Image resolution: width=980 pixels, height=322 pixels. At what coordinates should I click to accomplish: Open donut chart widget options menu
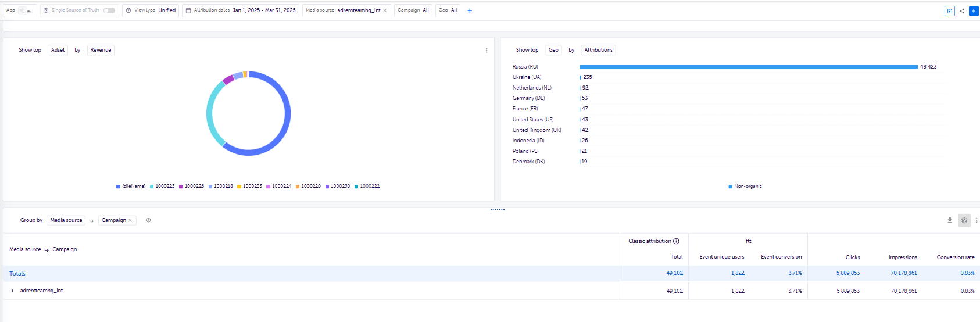coord(487,51)
